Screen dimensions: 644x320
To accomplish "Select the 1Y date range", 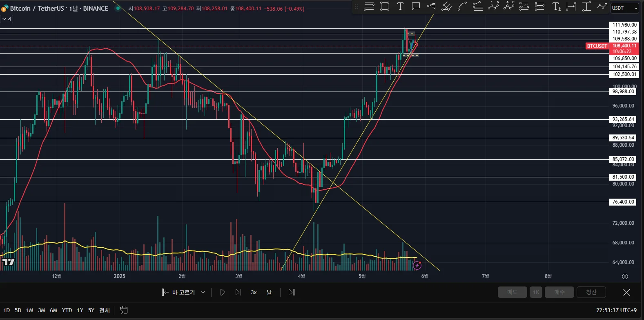I will coord(80,310).
